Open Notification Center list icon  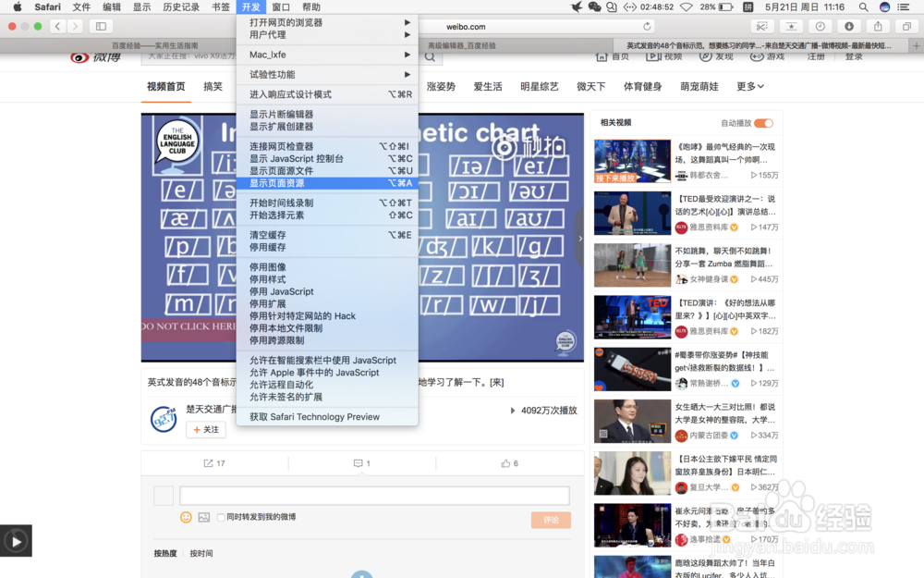904,7
